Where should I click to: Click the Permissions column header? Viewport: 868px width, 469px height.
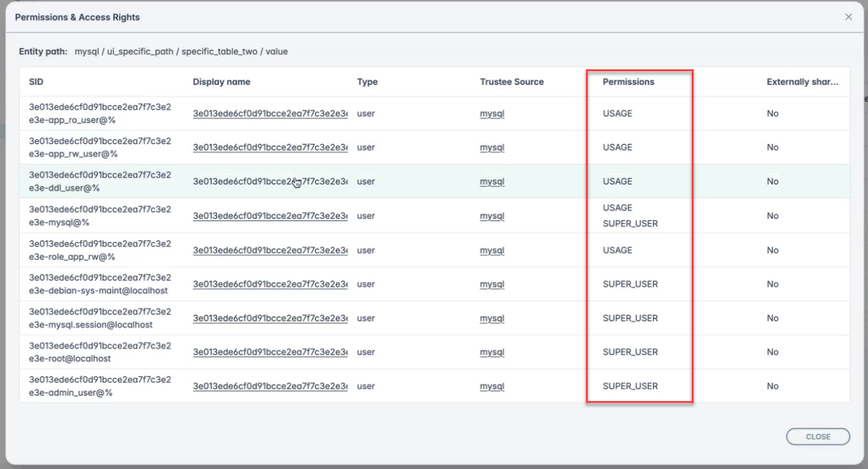(628, 82)
